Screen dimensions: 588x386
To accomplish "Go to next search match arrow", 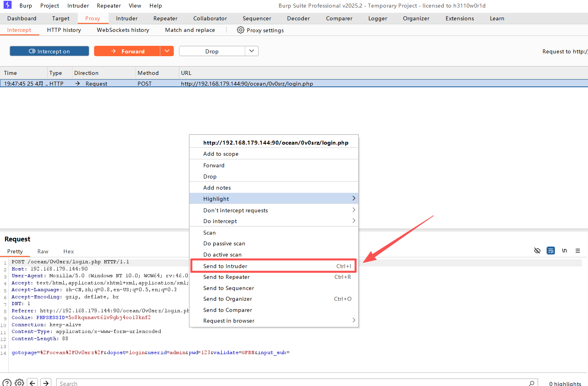I will pyautogui.click(x=46, y=383).
